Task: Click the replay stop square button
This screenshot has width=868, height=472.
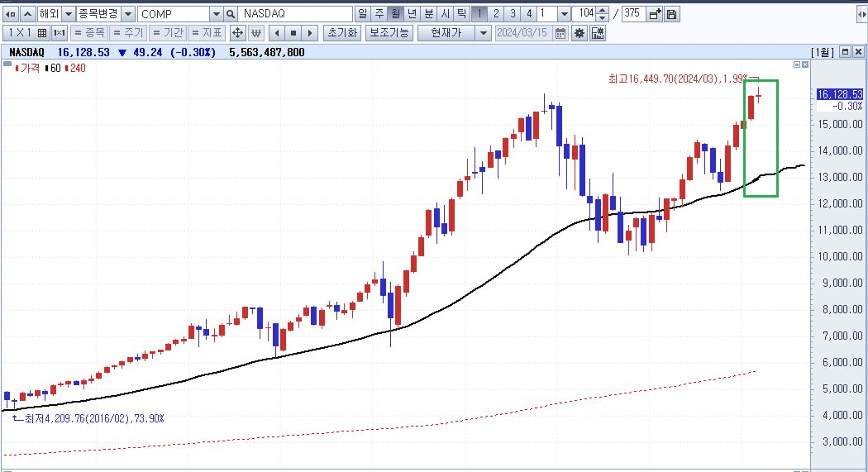Action: 293,33
